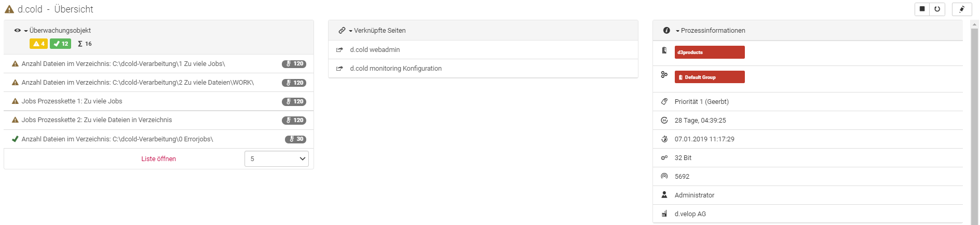Image resolution: width=980 pixels, height=225 pixels.
Task: Open the list count combo box showing 5
Action: click(277, 159)
